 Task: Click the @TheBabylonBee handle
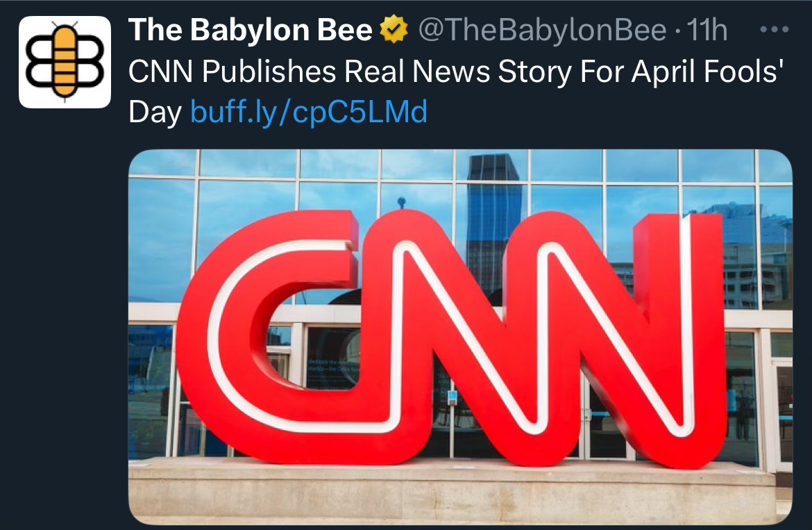click(541, 30)
